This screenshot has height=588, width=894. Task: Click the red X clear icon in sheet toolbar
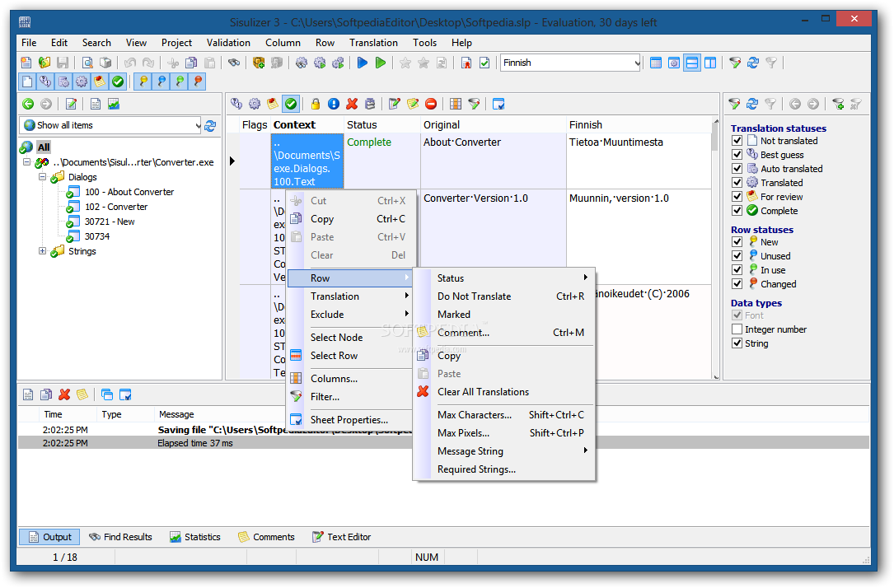click(x=352, y=104)
